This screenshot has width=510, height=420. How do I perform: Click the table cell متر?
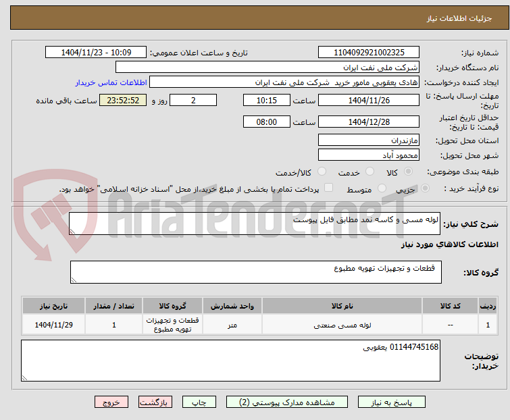pyautogui.click(x=232, y=325)
